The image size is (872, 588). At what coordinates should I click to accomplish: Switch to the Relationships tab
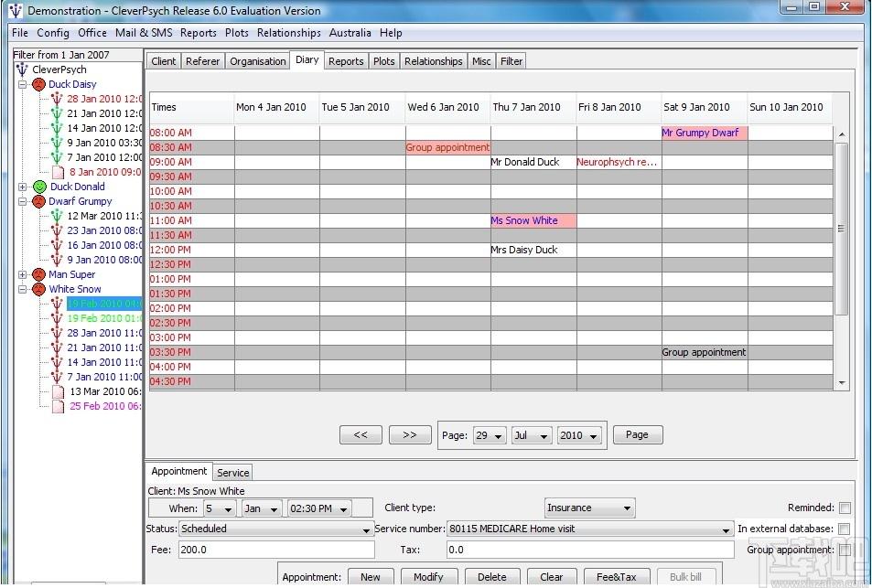click(433, 61)
